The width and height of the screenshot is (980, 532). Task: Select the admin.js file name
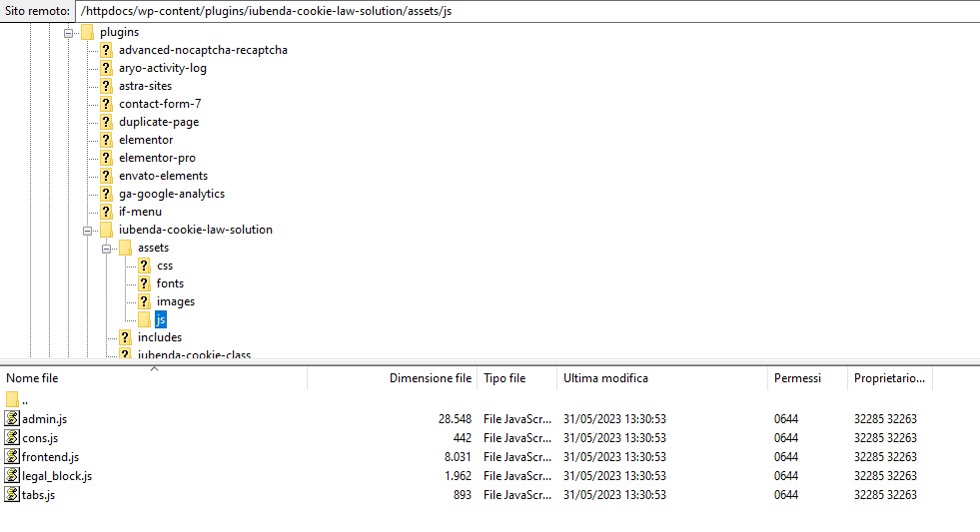coord(44,419)
